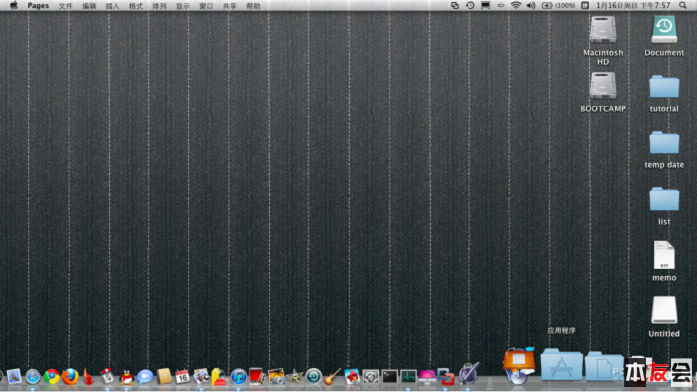
Task: Open the Pages application menu
Action: [x=38, y=6]
